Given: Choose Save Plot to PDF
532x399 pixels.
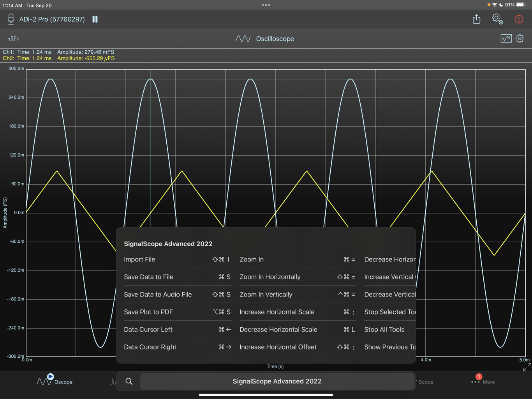Looking at the screenshot, I should 148,312.
